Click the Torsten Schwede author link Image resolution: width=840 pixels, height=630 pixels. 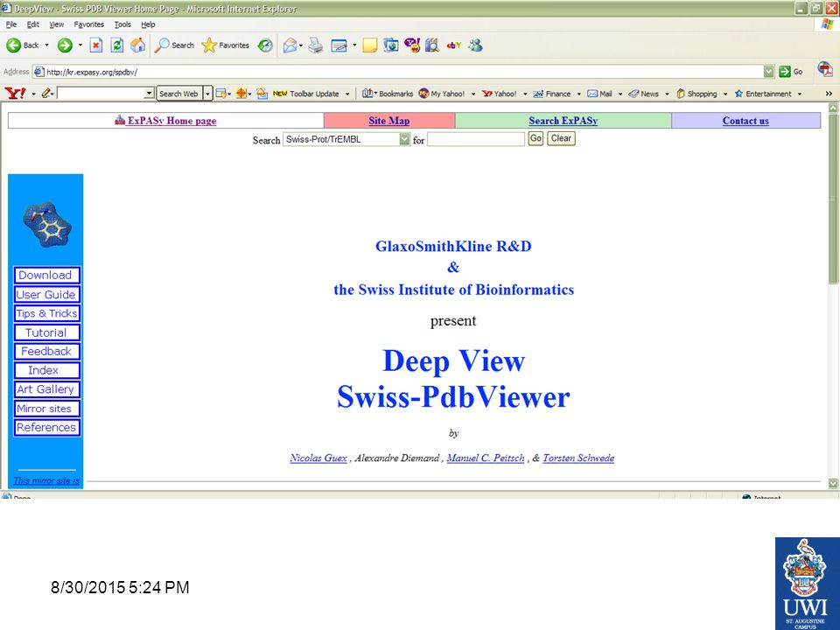578,458
